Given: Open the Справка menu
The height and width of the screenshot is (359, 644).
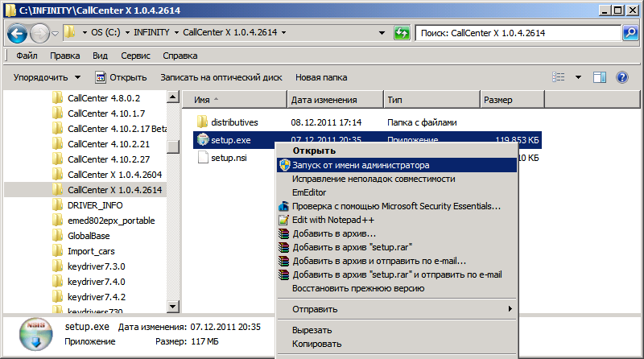Looking at the screenshot, I should click(x=180, y=56).
